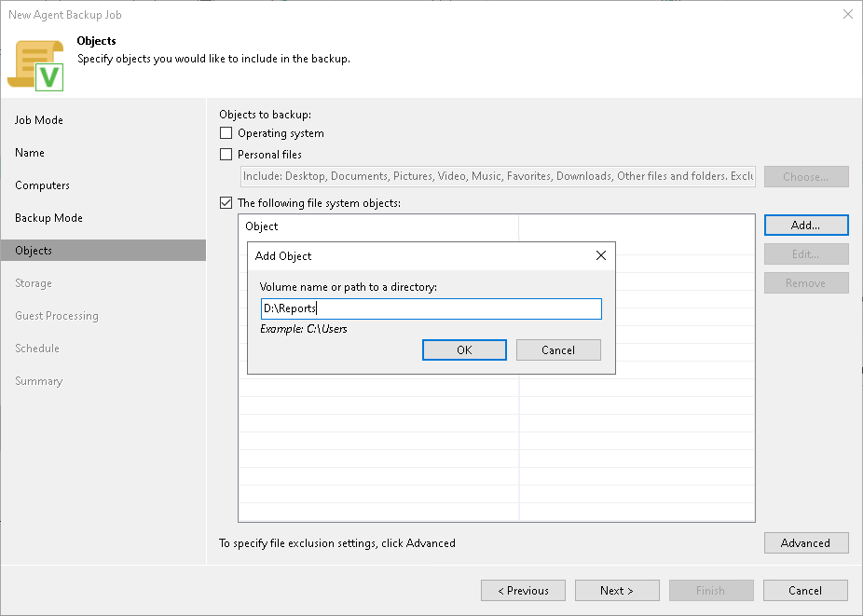Screen dimensions: 863x616
Task: Close the Add Object dialog with X
Action: (x=601, y=255)
